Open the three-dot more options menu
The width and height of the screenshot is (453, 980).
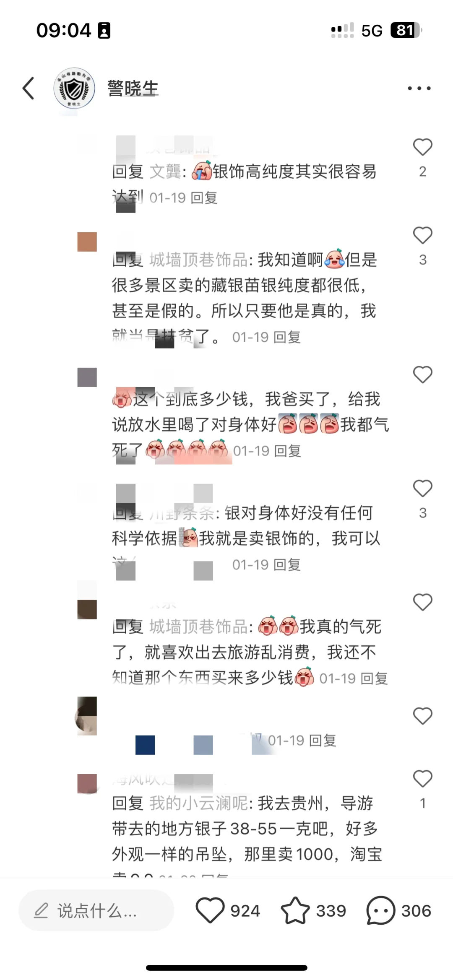419,88
